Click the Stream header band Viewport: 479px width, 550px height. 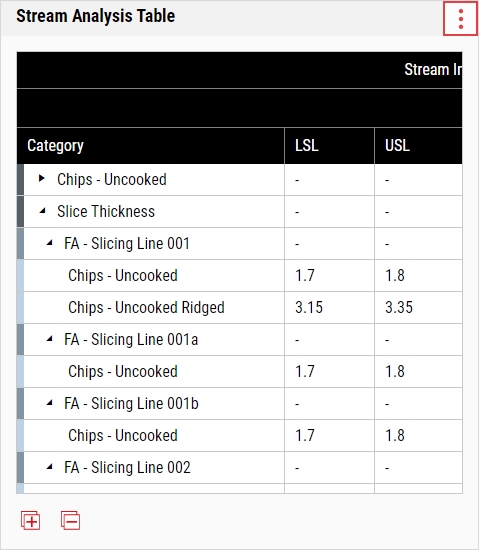click(240, 70)
